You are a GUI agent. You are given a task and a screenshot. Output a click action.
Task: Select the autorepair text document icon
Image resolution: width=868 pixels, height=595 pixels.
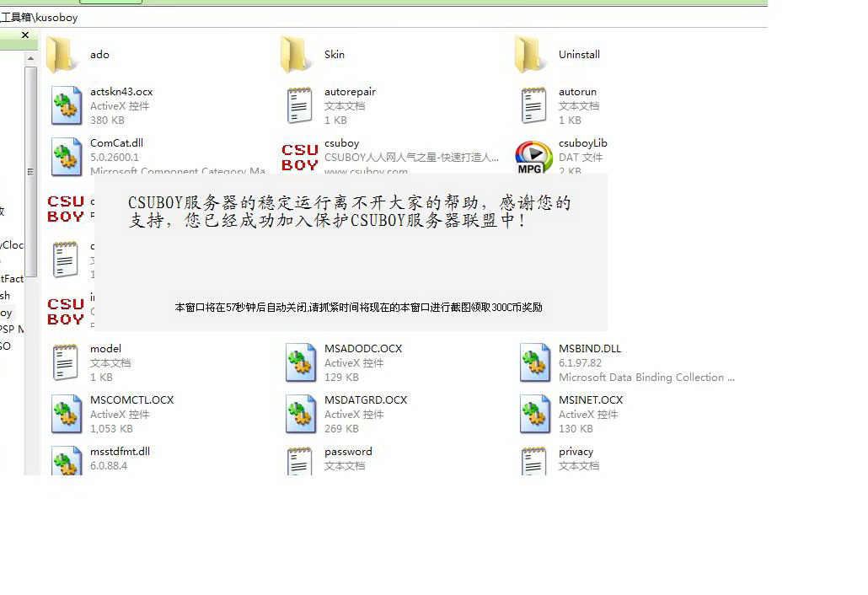click(x=299, y=105)
